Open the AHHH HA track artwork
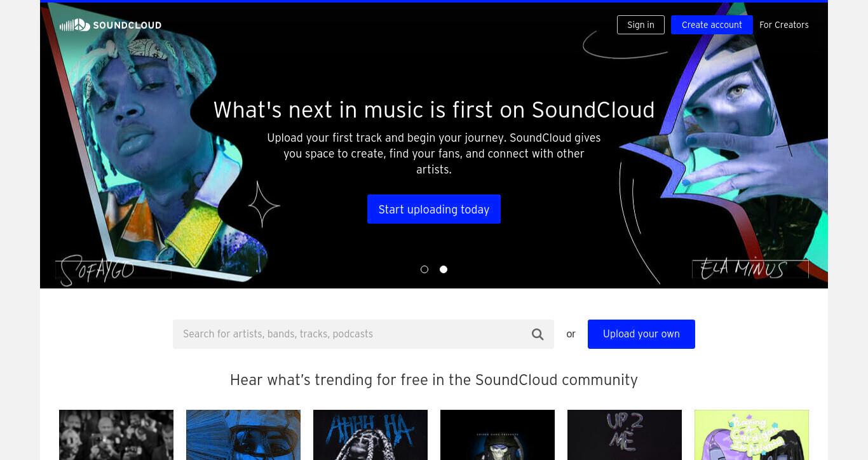868x460 pixels. pos(370,435)
